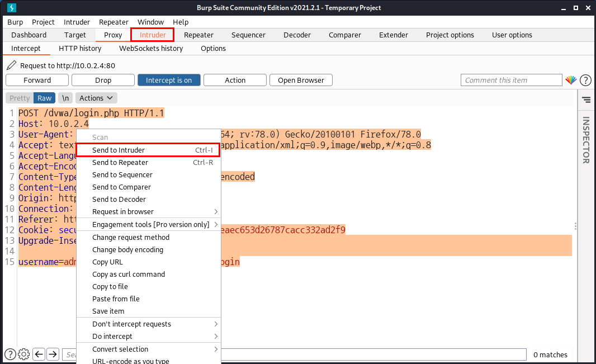
Task: Select Paste from file
Action: tap(149, 299)
